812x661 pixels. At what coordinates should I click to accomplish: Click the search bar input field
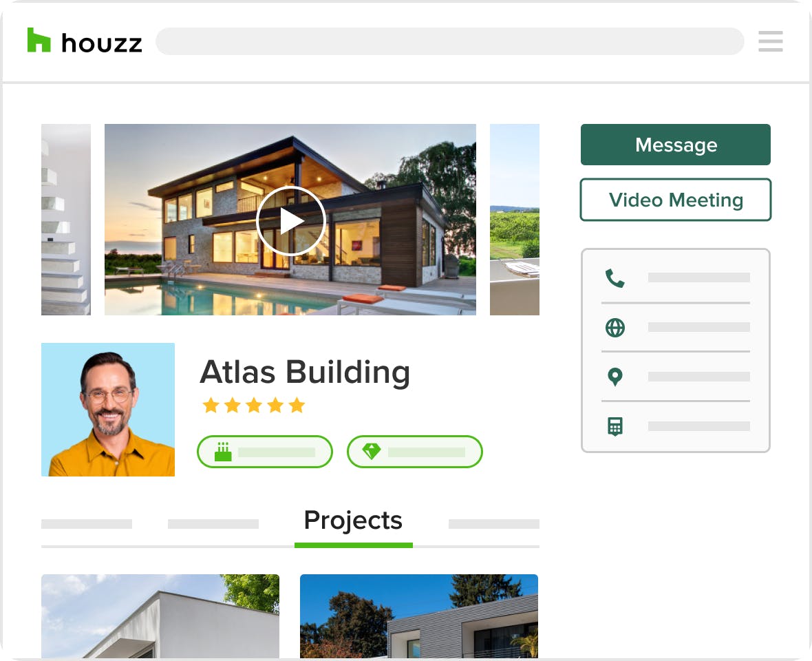[449, 41]
